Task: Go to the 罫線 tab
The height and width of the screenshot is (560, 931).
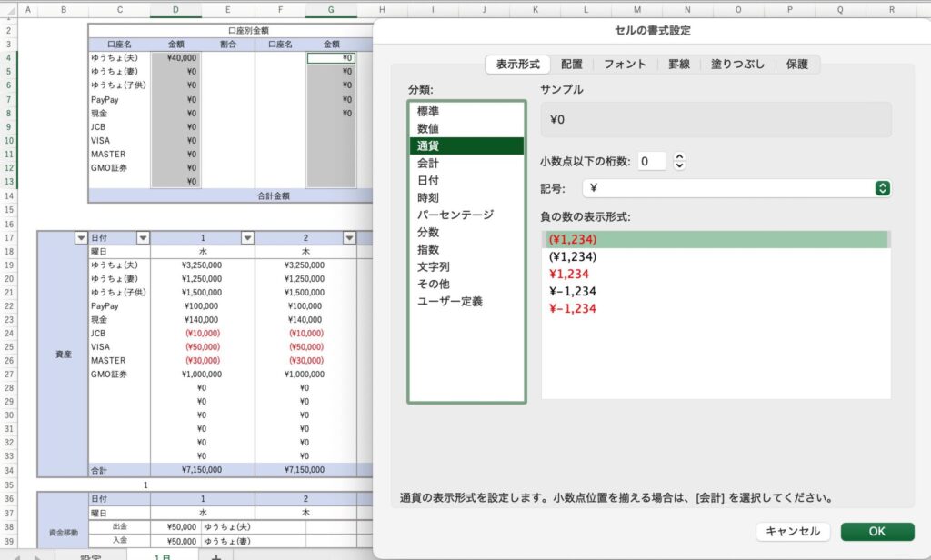Action: (x=678, y=65)
